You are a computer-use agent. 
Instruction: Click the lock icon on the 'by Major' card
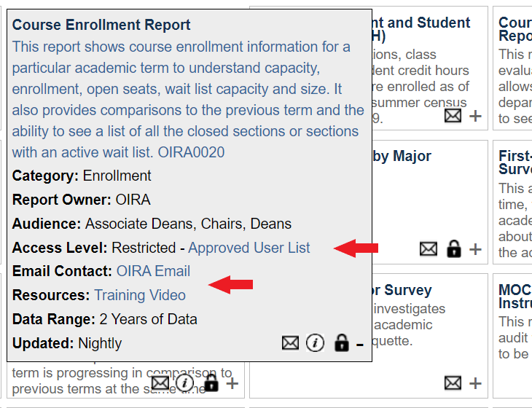point(453,249)
